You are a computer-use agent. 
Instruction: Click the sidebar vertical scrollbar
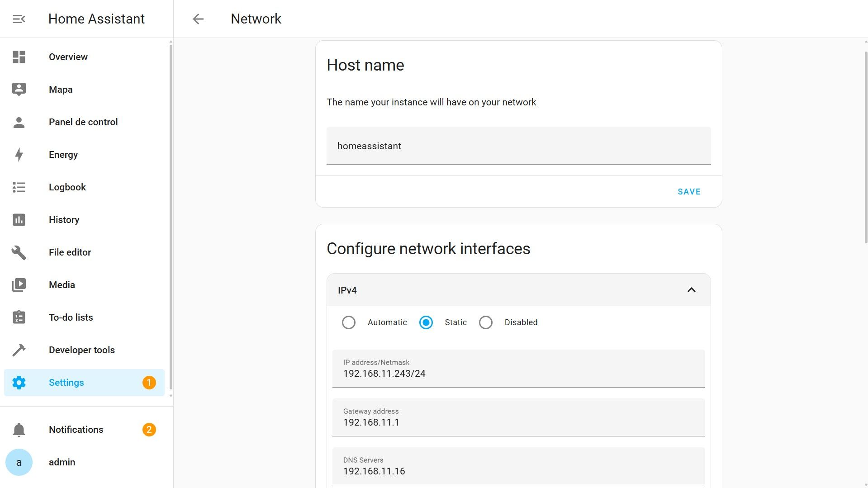point(171,217)
